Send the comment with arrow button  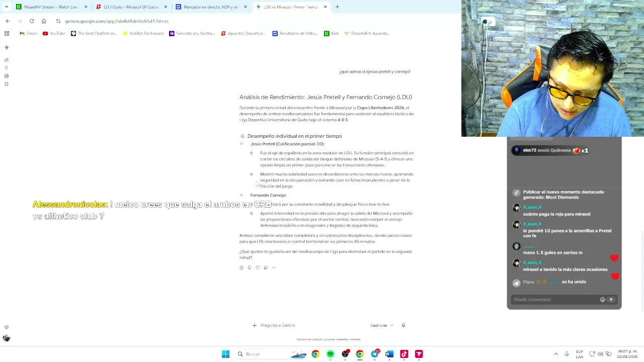click(x=611, y=300)
